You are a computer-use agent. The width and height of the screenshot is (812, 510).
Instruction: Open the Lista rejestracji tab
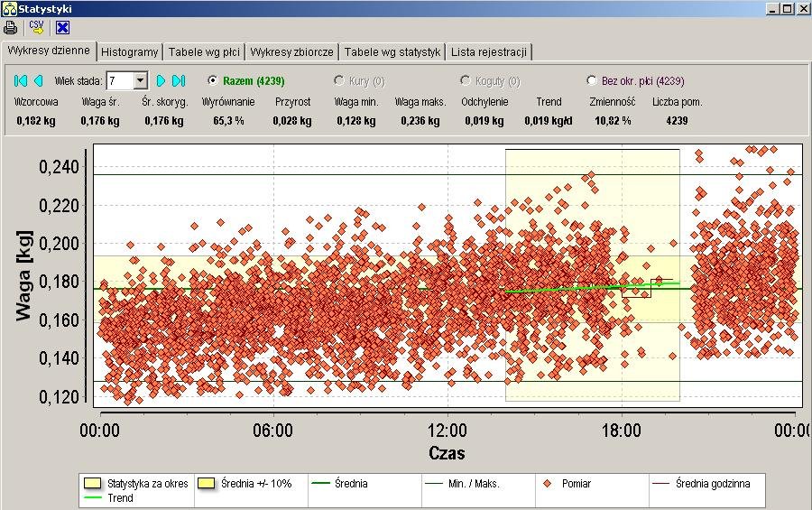click(488, 51)
